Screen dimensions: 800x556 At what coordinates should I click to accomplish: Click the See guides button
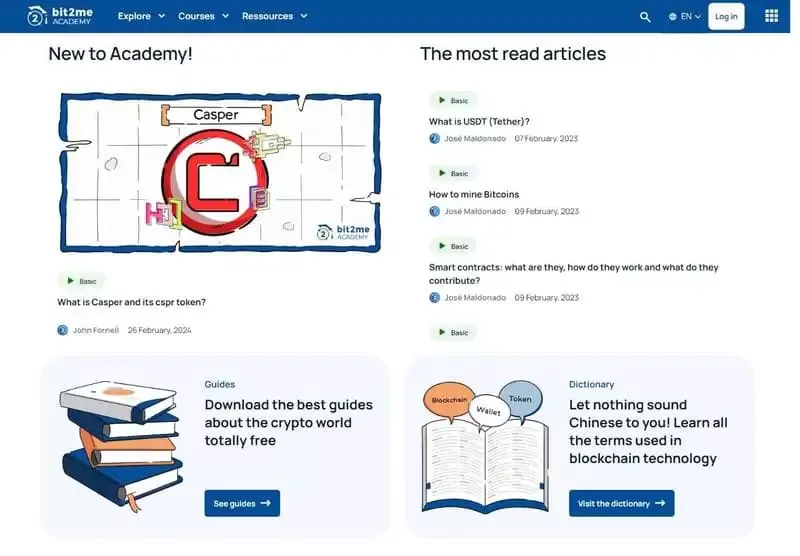242,503
